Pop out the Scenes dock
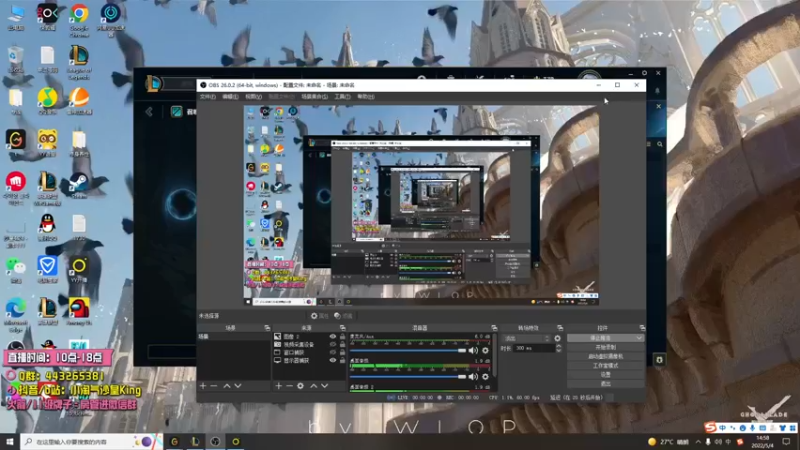Screen dimensions: 800x450 click(267, 328)
